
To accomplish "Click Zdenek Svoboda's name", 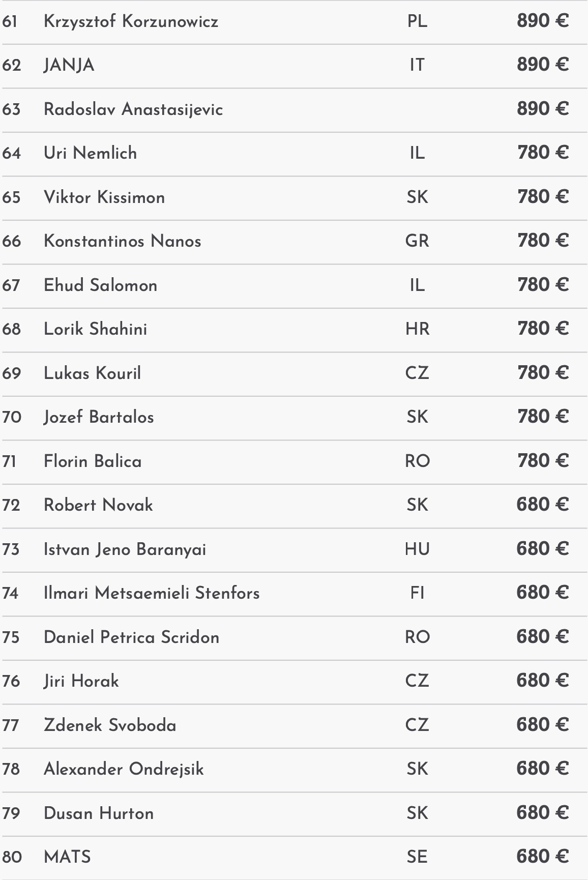I will (x=110, y=725).
